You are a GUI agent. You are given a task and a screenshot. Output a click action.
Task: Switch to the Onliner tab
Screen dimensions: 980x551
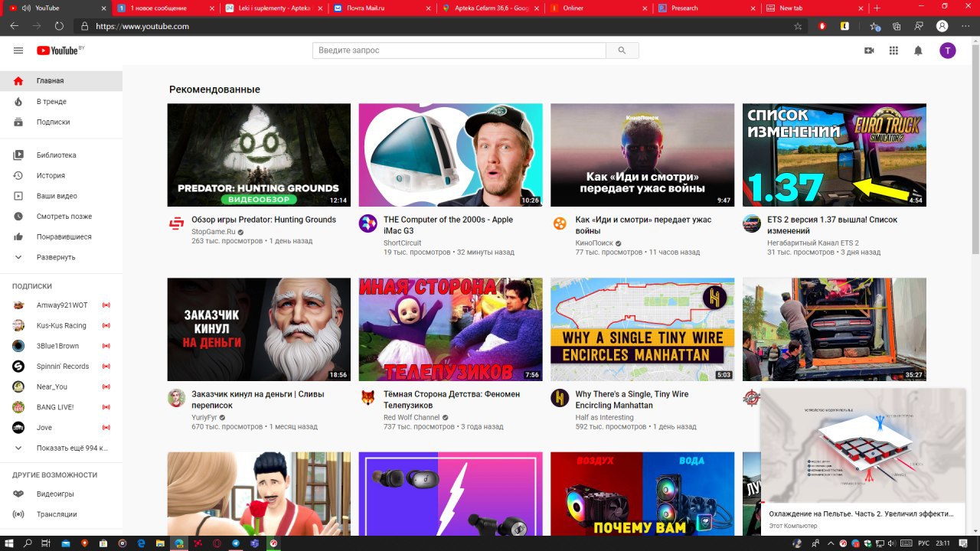[x=597, y=8]
